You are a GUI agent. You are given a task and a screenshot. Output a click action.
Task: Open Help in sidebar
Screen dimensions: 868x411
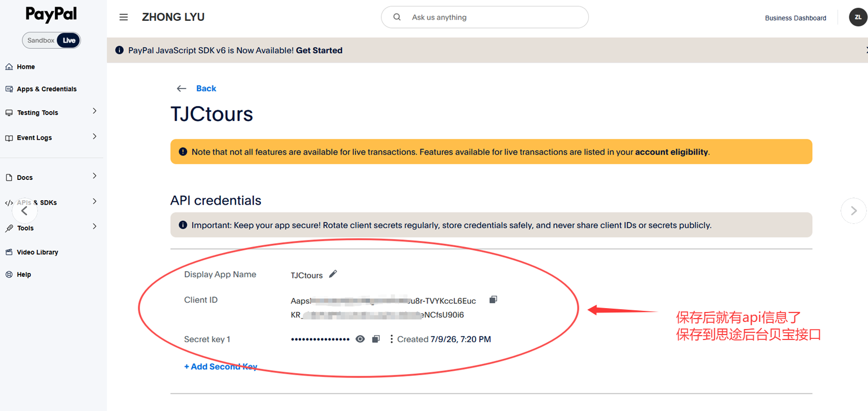point(24,275)
